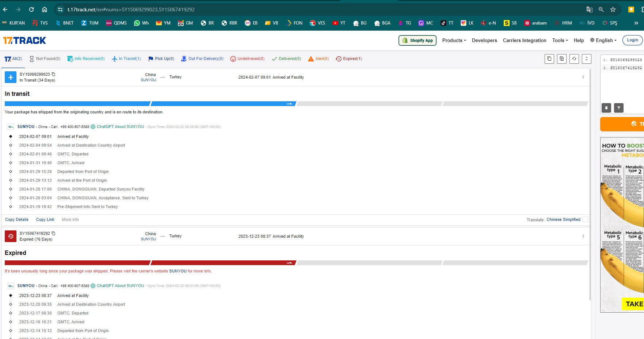Open the English language dropdown
The image size is (644, 339).
[x=603, y=41]
